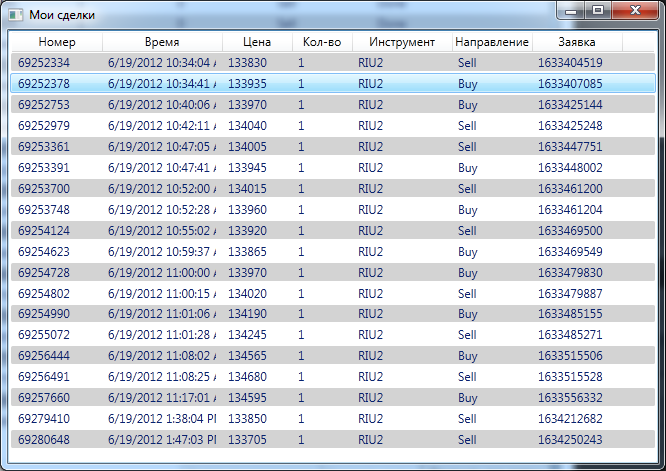The width and height of the screenshot is (666, 471).
Task: Select trade number 69252979
Action: coord(44,126)
